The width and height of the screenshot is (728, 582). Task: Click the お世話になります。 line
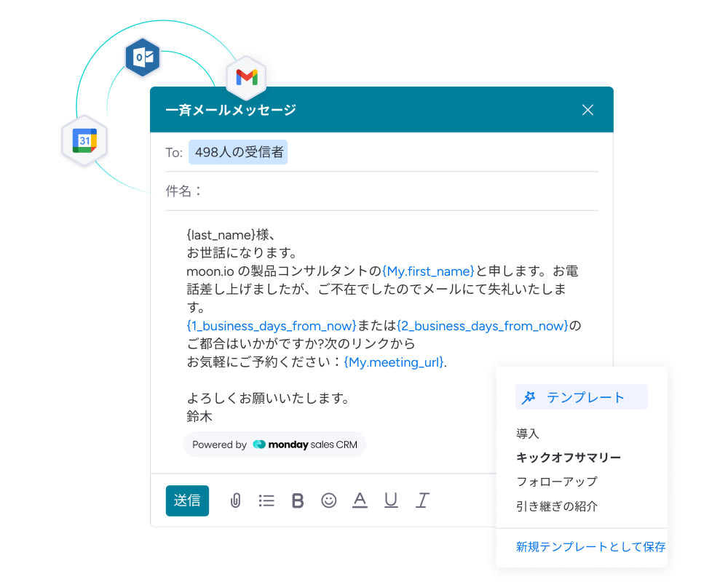coord(242,253)
